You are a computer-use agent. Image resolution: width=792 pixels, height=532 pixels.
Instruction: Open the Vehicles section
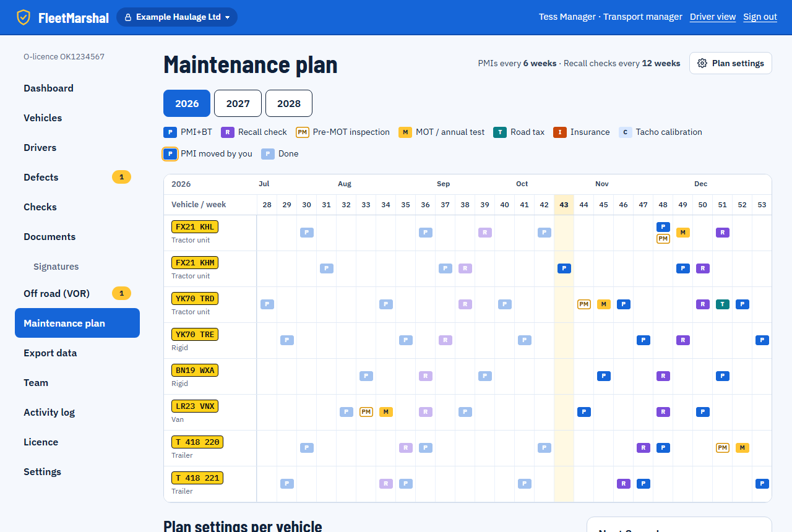pos(77,118)
